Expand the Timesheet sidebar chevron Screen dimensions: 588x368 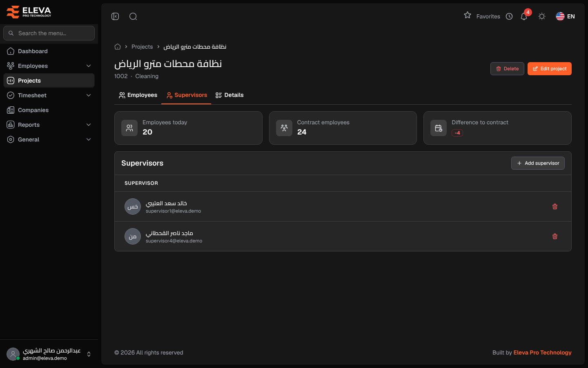[x=89, y=95]
